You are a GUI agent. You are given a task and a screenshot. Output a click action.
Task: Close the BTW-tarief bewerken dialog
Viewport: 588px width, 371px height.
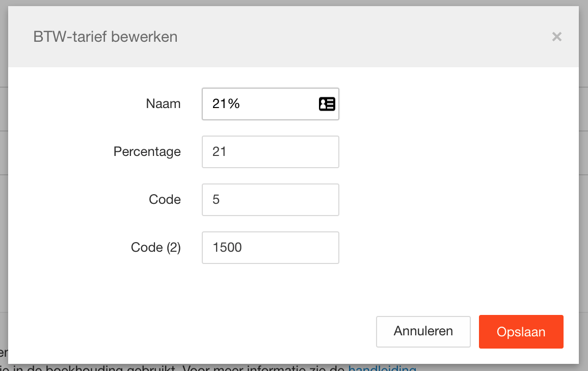[x=556, y=37]
